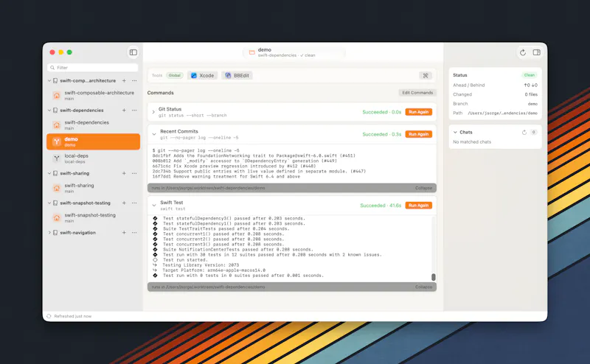Collapse the swift-comp...architecture group

point(49,80)
